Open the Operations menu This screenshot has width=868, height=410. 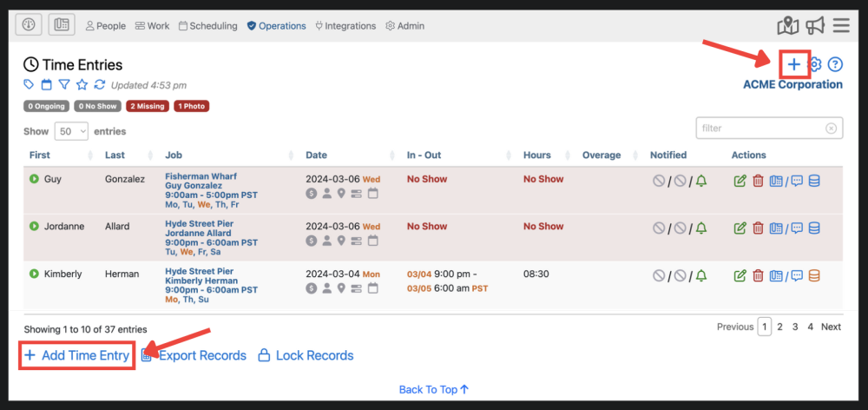[276, 26]
